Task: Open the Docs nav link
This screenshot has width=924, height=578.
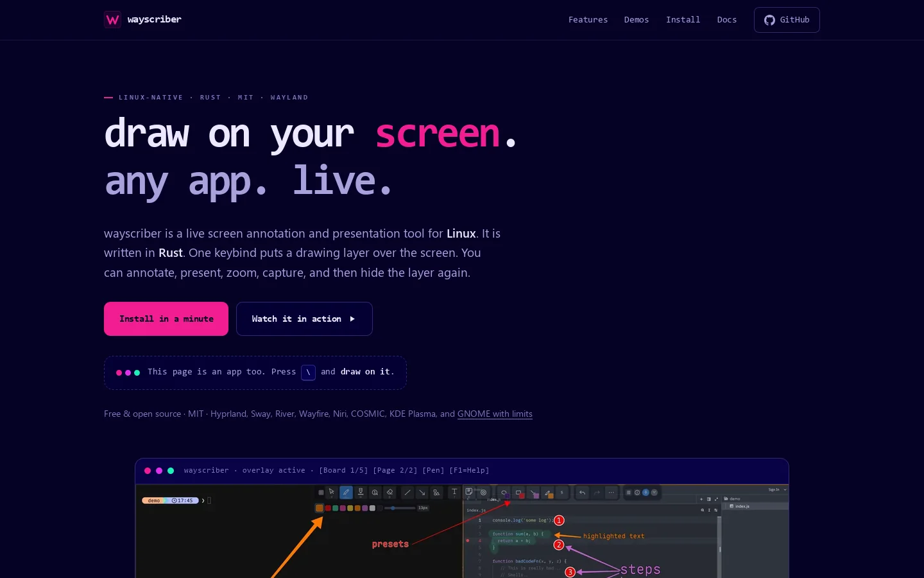Action: (x=726, y=20)
